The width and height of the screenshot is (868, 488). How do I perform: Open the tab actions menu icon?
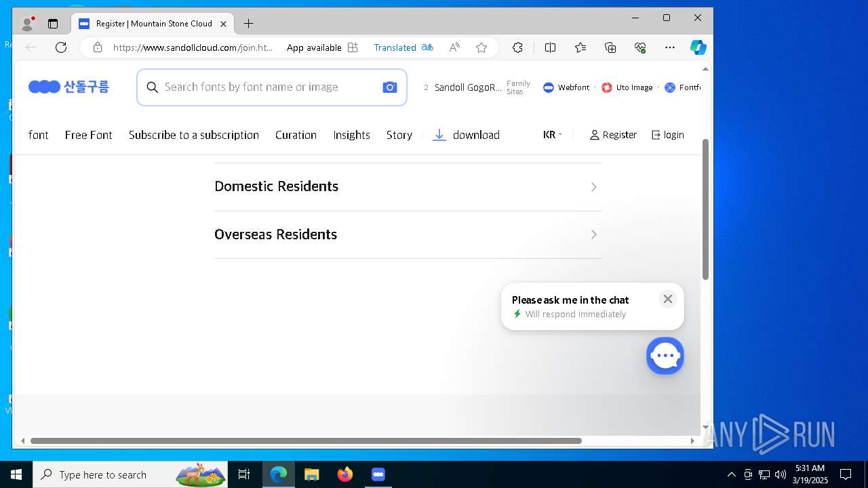53,24
